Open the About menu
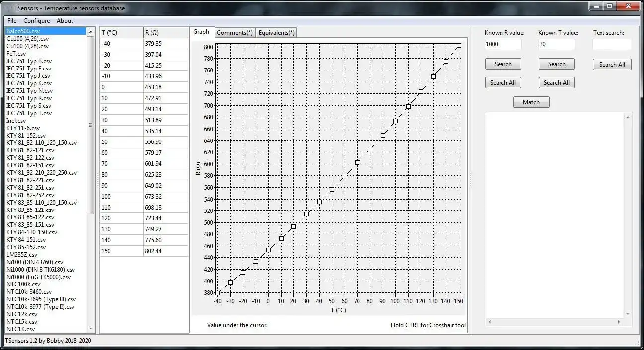This screenshot has width=644, height=350. point(65,21)
